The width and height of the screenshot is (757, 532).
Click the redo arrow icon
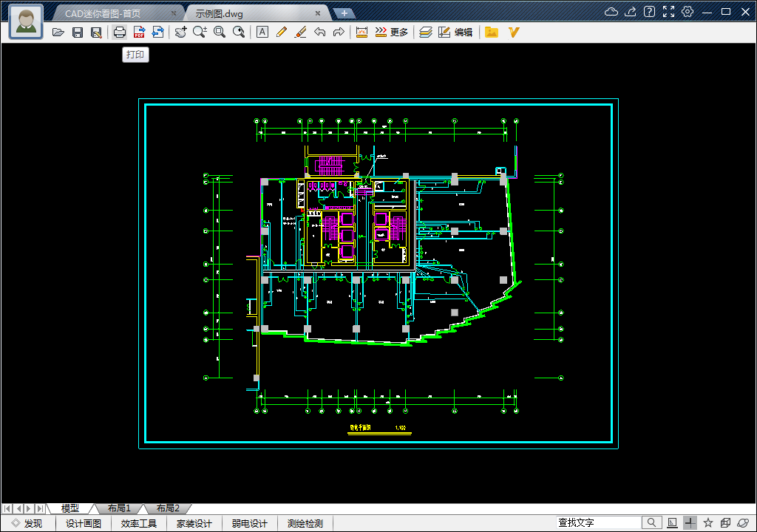coord(339,32)
